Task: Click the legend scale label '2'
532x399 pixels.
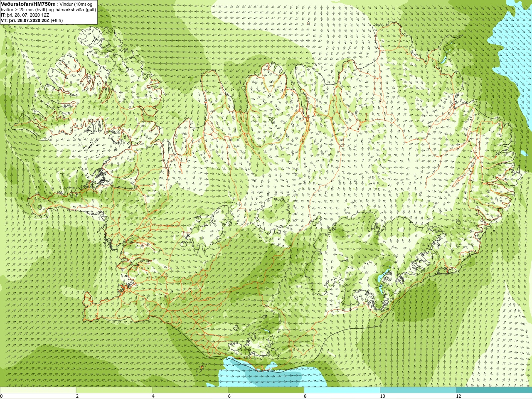Action: click(x=77, y=396)
